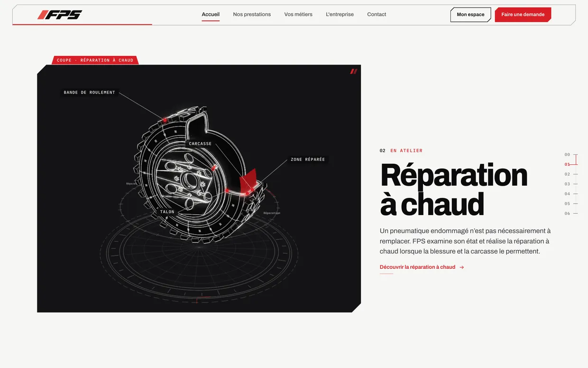Click the red repaired patch on tire
Image resolution: width=588 pixels, height=368 pixels.
pyautogui.click(x=248, y=181)
